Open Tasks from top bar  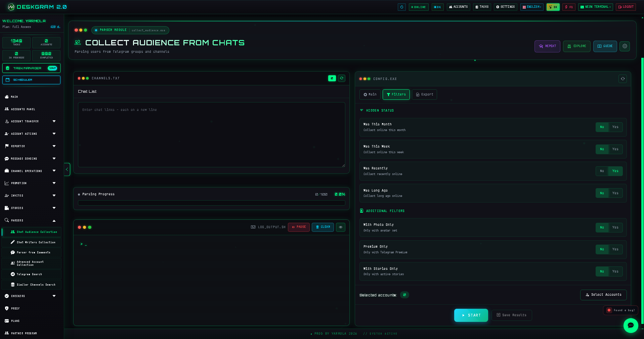click(482, 7)
